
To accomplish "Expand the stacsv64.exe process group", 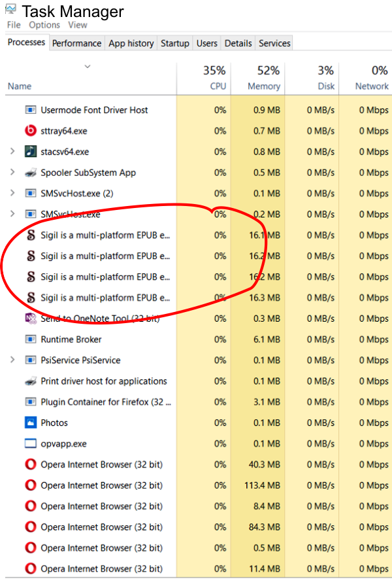I will coord(12,151).
